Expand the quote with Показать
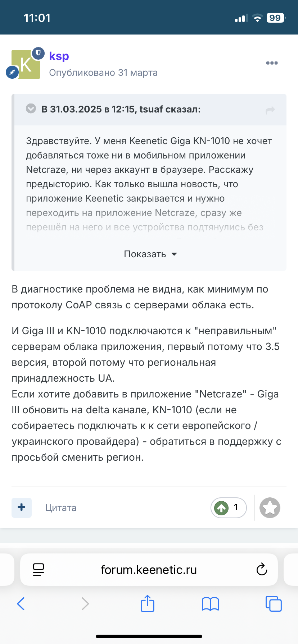The width and height of the screenshot is (298, 644). click(150, 254)
